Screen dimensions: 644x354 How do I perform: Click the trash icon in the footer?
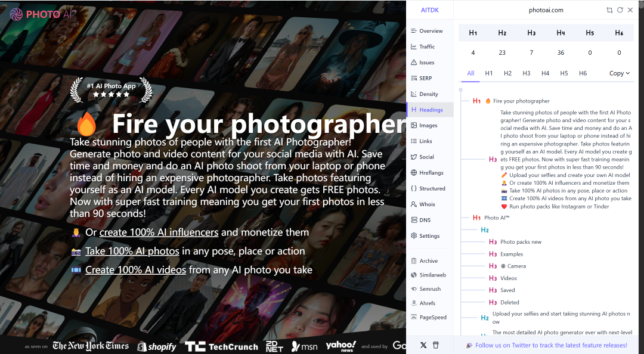click(x=436, y=345)
